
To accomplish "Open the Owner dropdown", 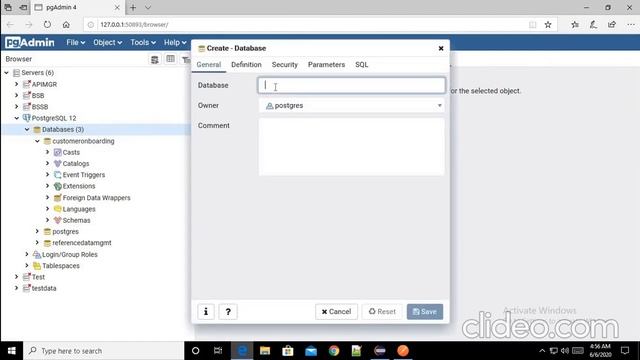I will 352,105.
